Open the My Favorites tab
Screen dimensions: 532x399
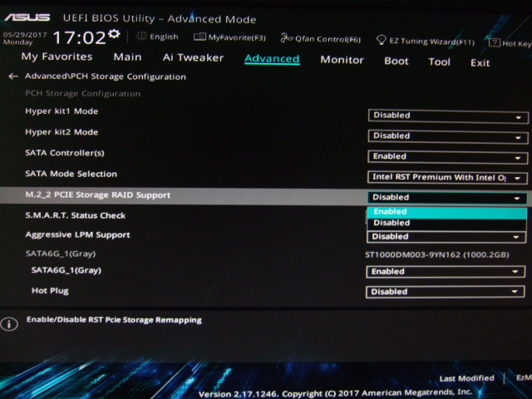[57, 57]
